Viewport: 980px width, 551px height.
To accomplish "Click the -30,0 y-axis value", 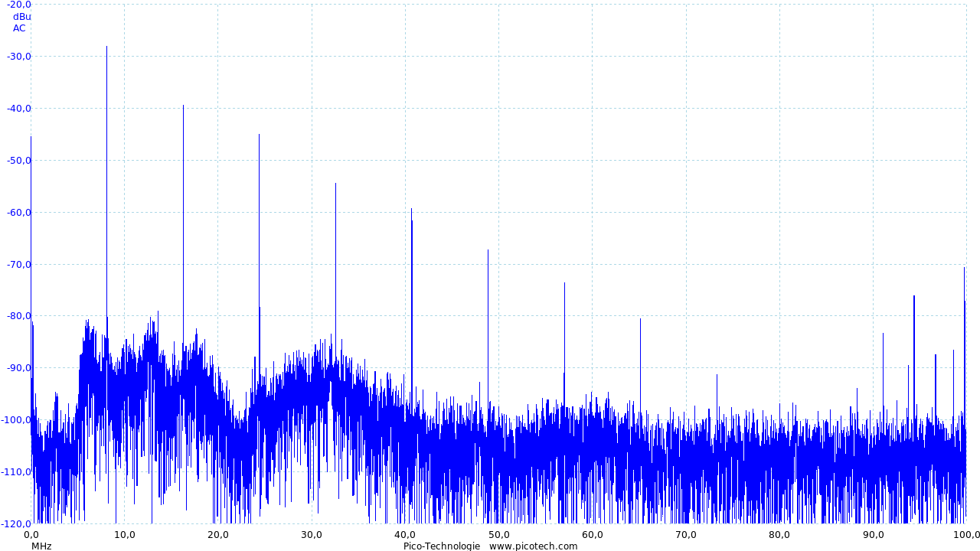I will click(18, 56).
